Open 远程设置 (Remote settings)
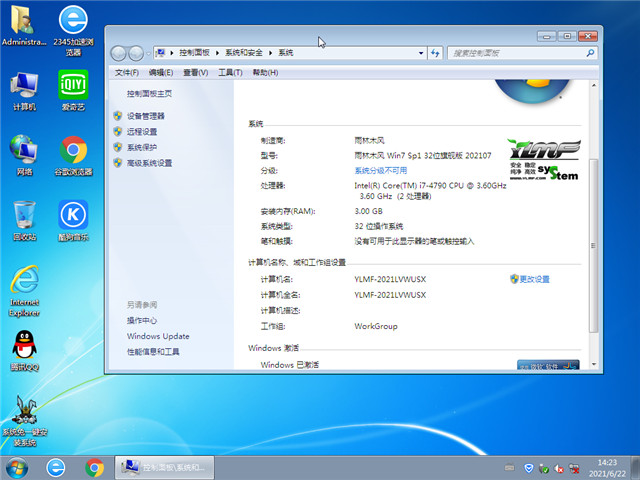 (142, 131)
